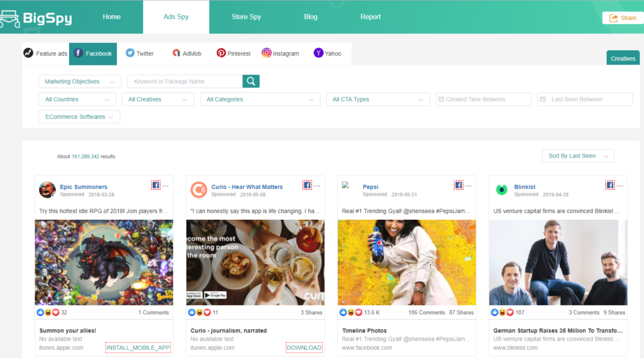The image size is (644, 358).
Task: Switch to the AdMob platform tab
Action: (x=187, y=53)
